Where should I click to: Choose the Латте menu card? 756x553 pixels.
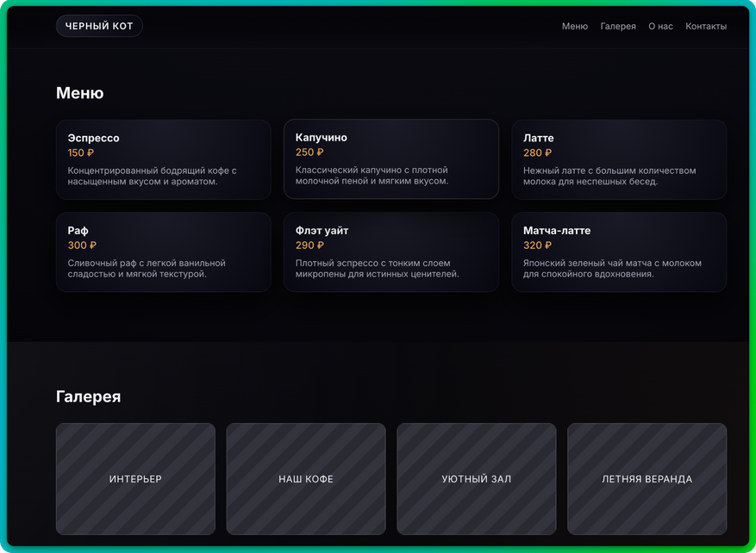tap(619, 159)
